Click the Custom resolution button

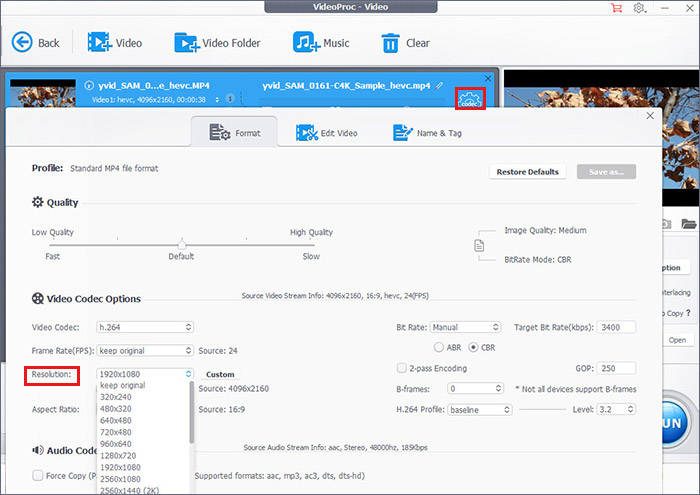220,374
